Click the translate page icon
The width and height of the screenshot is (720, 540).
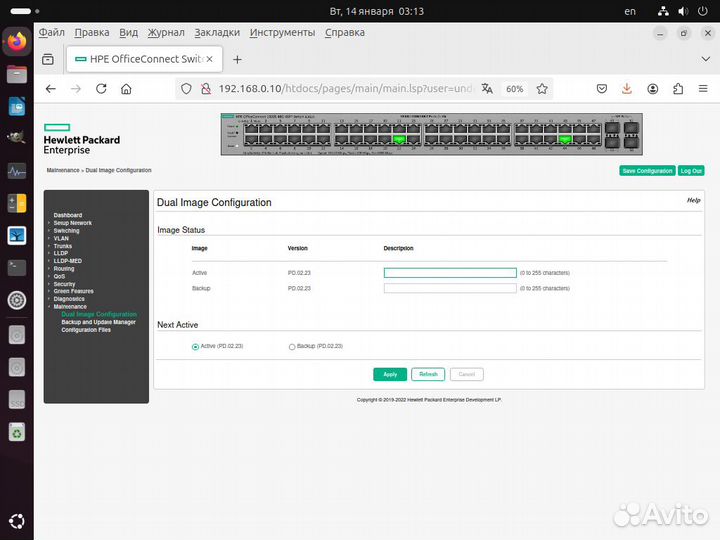tap(487, 89)
